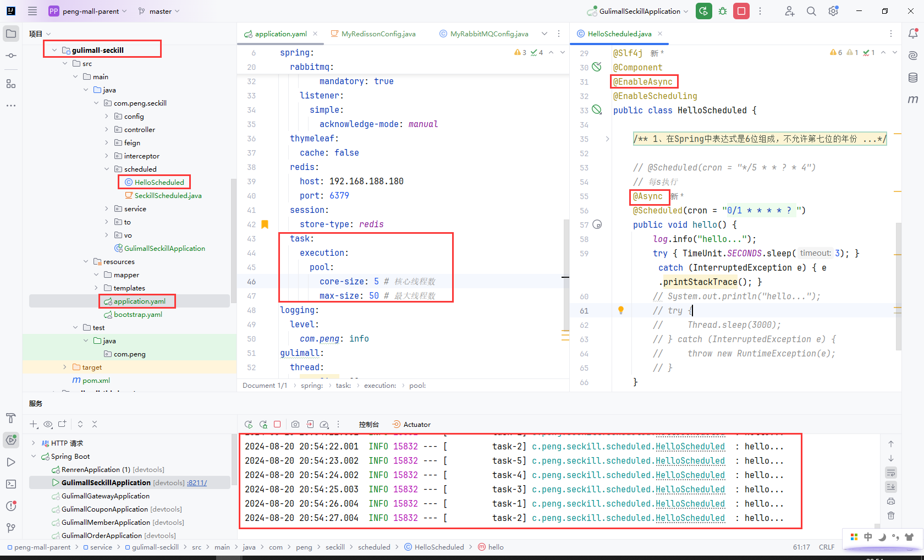The image size is (924, 560).
Task: Open the :8211/ port link
Action: [x=197, y=482]
